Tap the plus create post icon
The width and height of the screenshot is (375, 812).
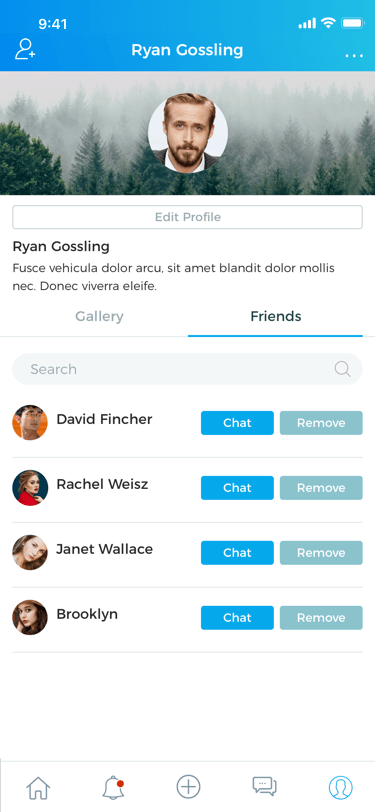(189, 787)
